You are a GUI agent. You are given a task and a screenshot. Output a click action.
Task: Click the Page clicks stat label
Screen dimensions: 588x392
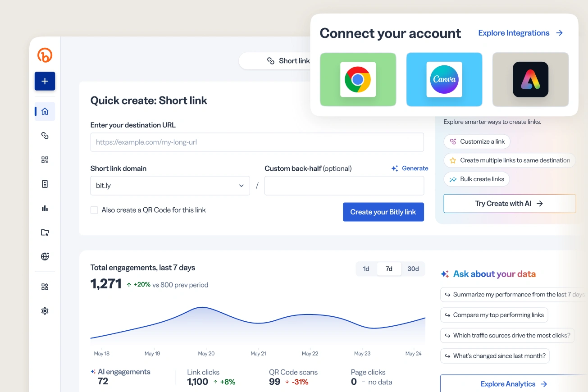coord(368,372)
